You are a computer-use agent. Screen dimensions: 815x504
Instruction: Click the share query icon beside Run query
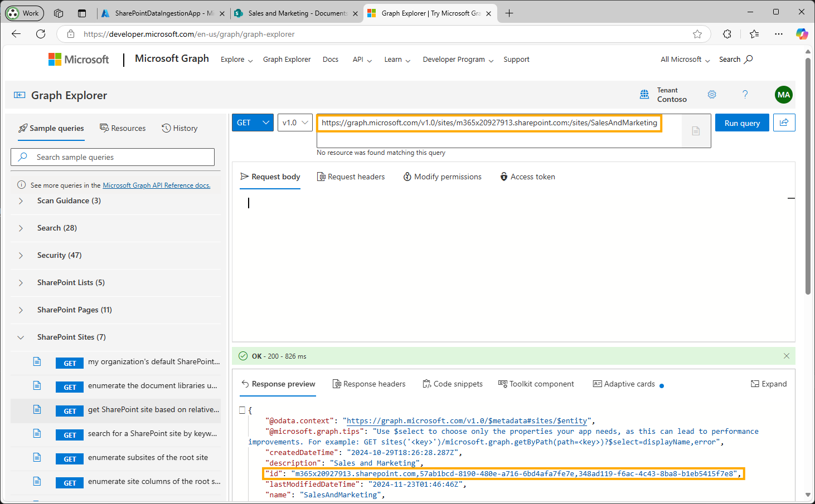784,123
